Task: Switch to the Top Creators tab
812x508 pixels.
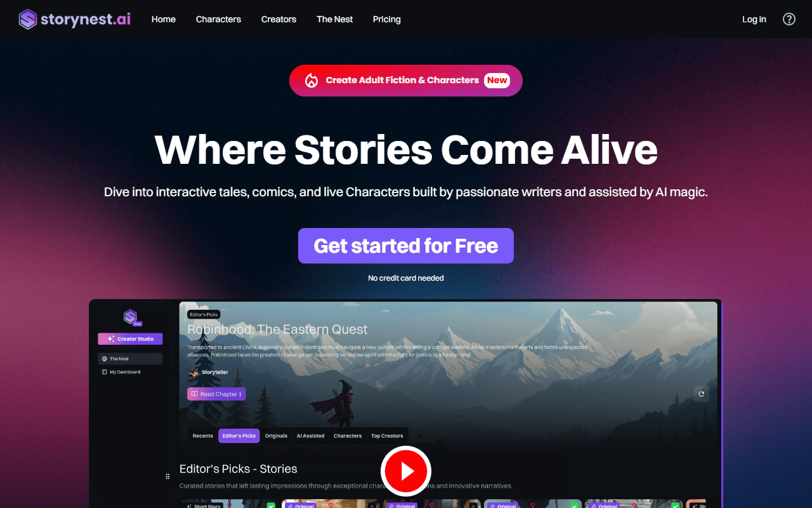Action: click(x=387, y=436)
